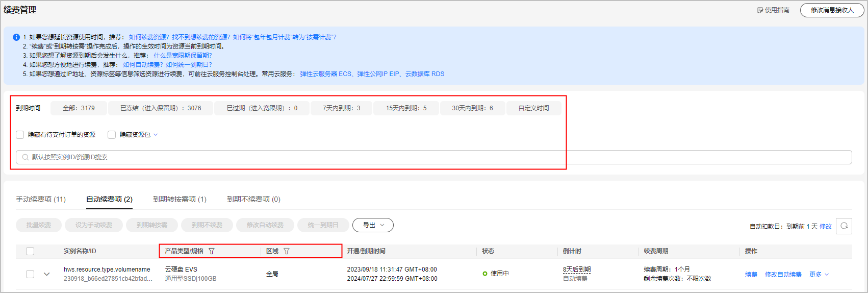868x293 pixels.
Task: Open 找不到想续费的资源？ help link
Action: [201, 37]
